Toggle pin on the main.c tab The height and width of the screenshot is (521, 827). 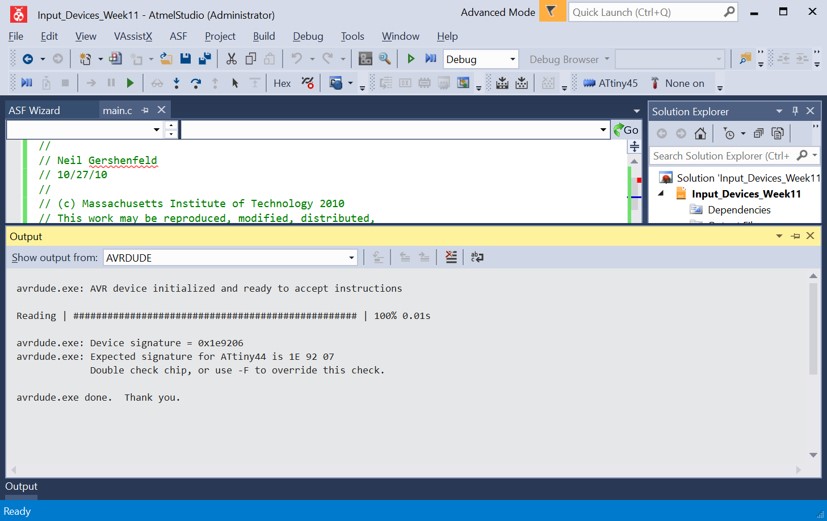[x=145, y=110]
